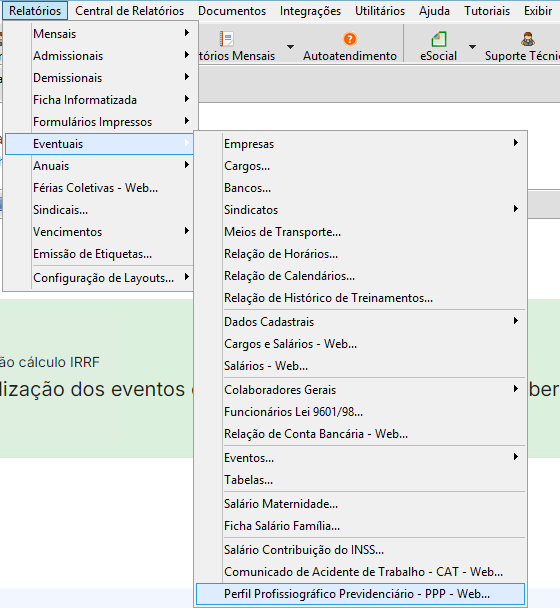
Task: Open the Autoatendimento help icon
Action: point(350,39)
